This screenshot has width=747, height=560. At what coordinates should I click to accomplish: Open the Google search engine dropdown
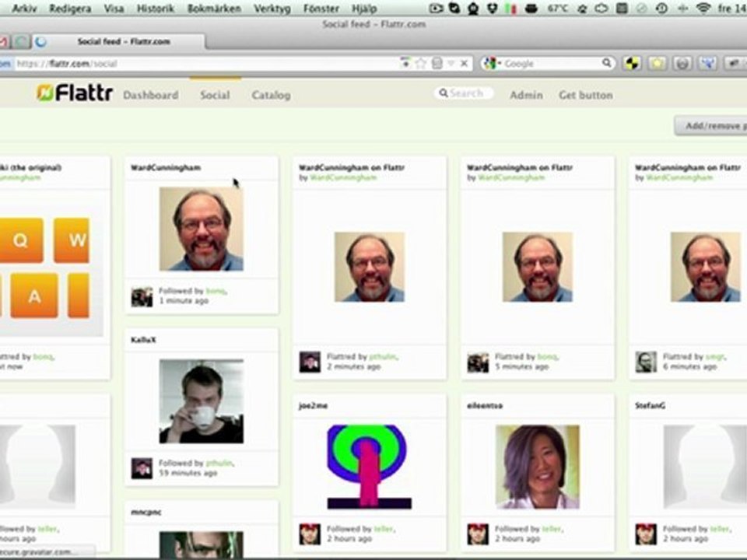(x=492, y=63)
